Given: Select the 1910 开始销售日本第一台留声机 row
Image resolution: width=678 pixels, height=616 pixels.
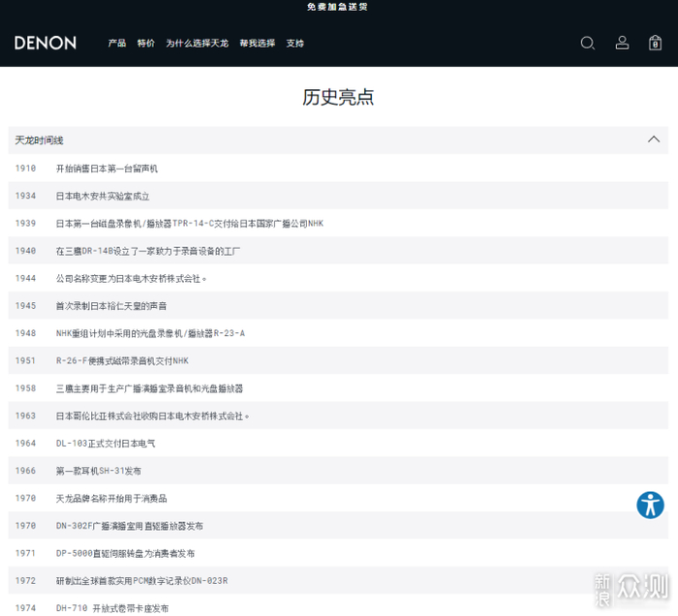Looking at the screenshot, I should [338, 169].
